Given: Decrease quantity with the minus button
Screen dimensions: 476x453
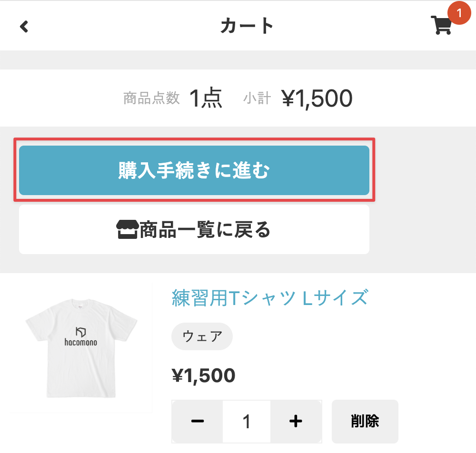Looking at the screenshot, I should 197,421.
